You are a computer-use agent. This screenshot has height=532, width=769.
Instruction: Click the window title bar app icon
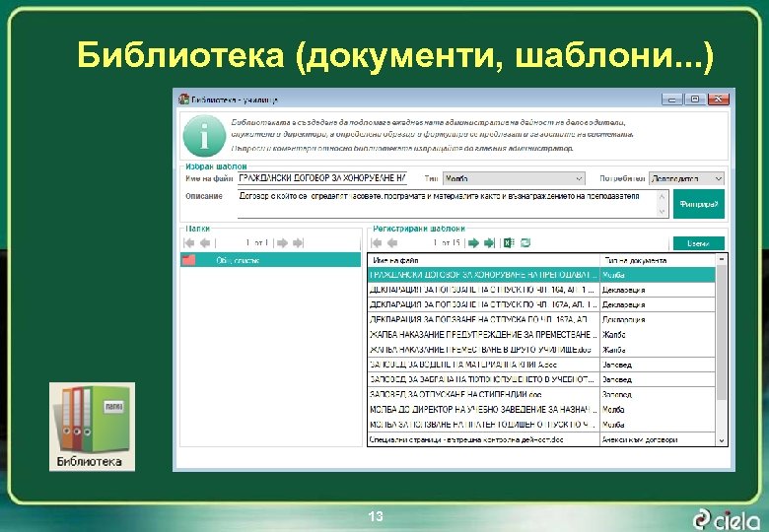(x=183, y=100)
